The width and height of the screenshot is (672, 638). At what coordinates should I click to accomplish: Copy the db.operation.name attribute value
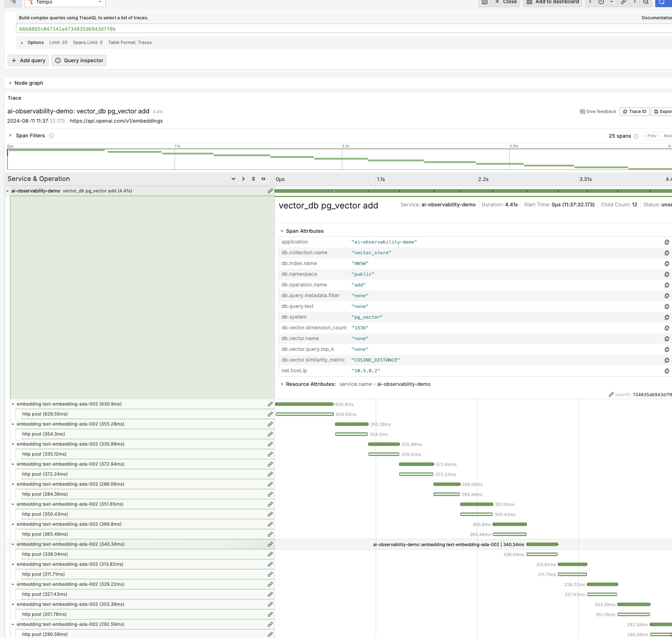coord(667,285)
